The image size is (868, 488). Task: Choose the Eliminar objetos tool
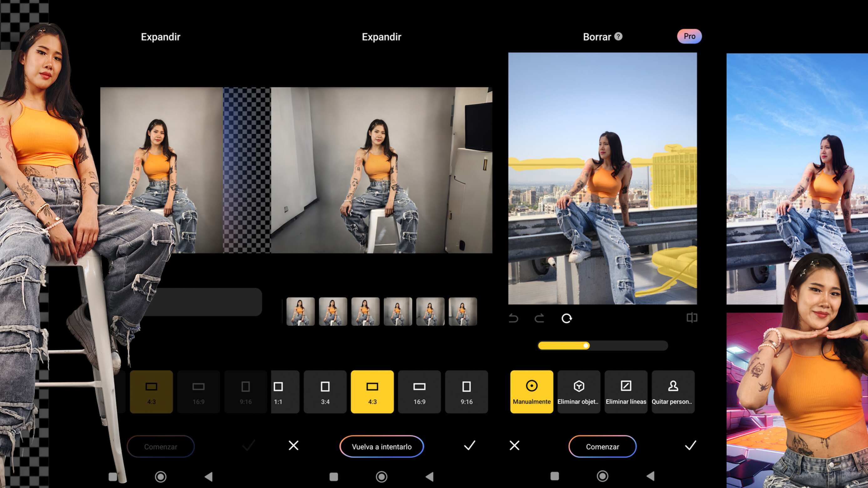579,392
